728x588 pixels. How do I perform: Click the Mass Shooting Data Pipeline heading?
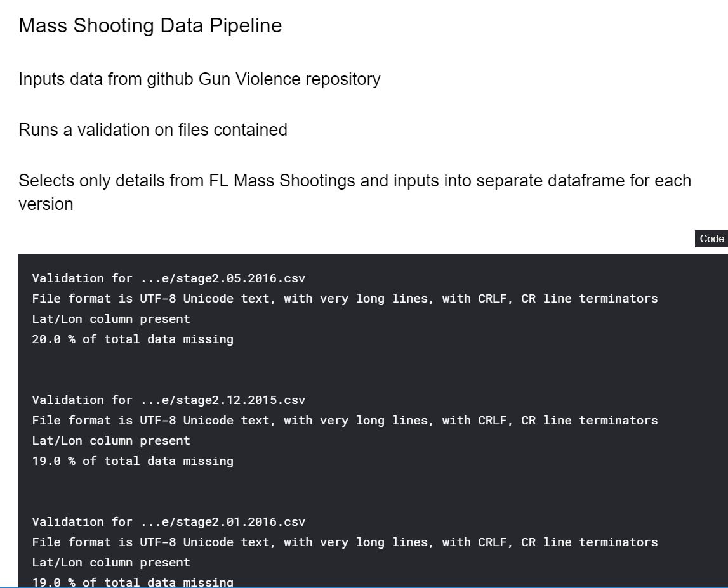coord(150,26)
